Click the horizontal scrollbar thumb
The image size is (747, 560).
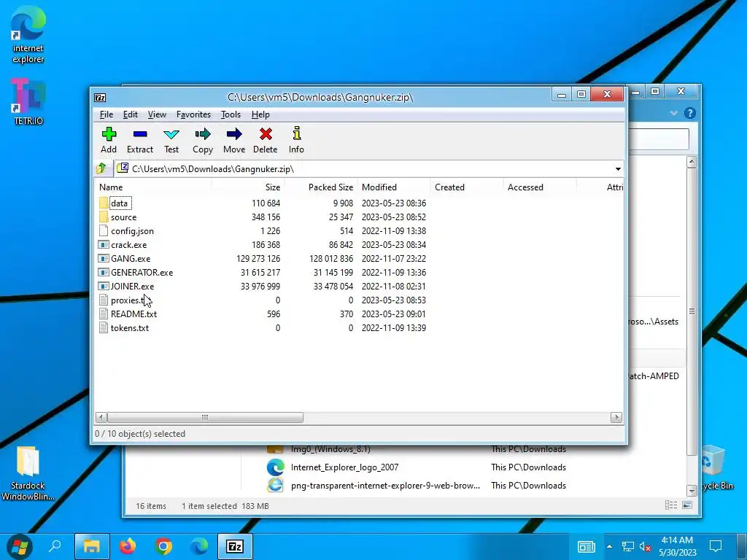tap(205, 418)
